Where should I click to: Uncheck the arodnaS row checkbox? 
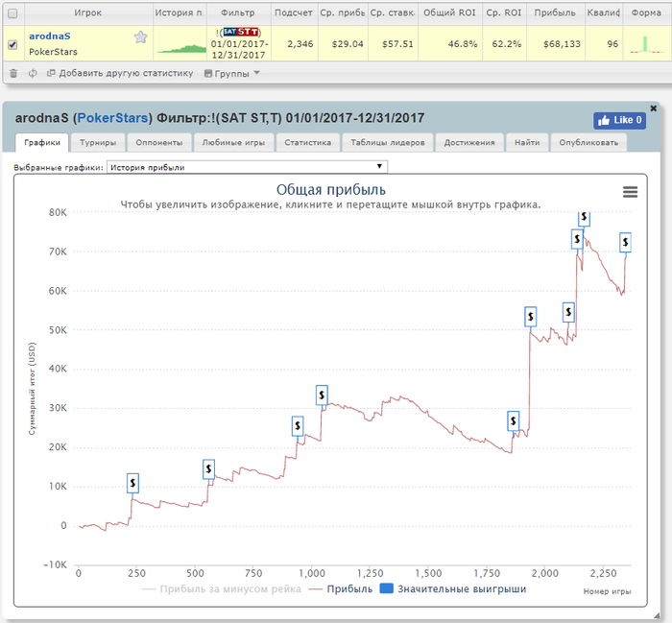12,44
